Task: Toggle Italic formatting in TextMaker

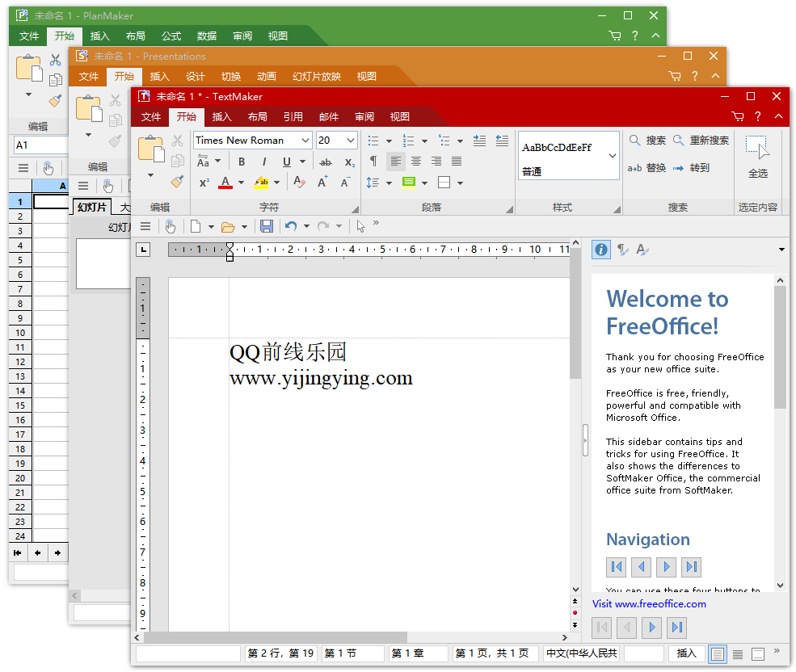Action: [x=264, y=162]
